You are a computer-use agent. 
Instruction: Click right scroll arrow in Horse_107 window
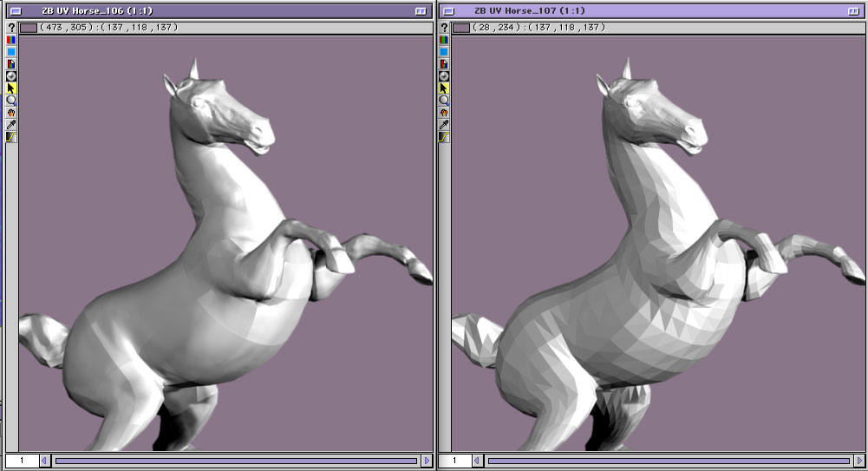[859, 461]
